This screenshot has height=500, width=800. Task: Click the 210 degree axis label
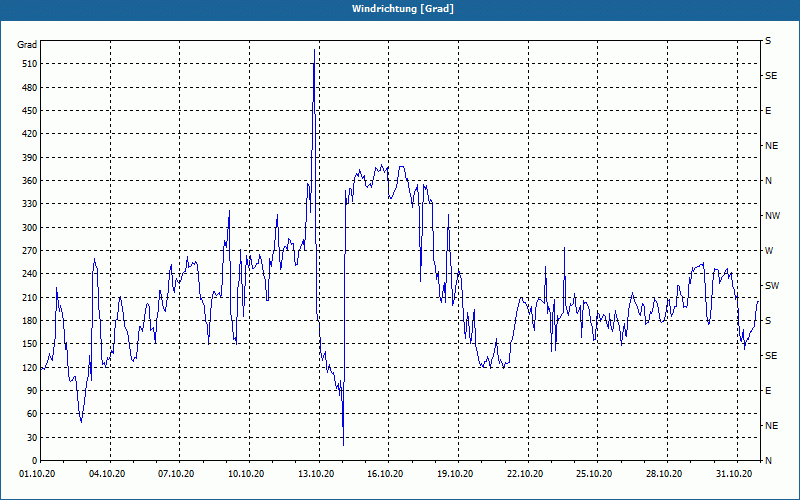tap(30, 297)
